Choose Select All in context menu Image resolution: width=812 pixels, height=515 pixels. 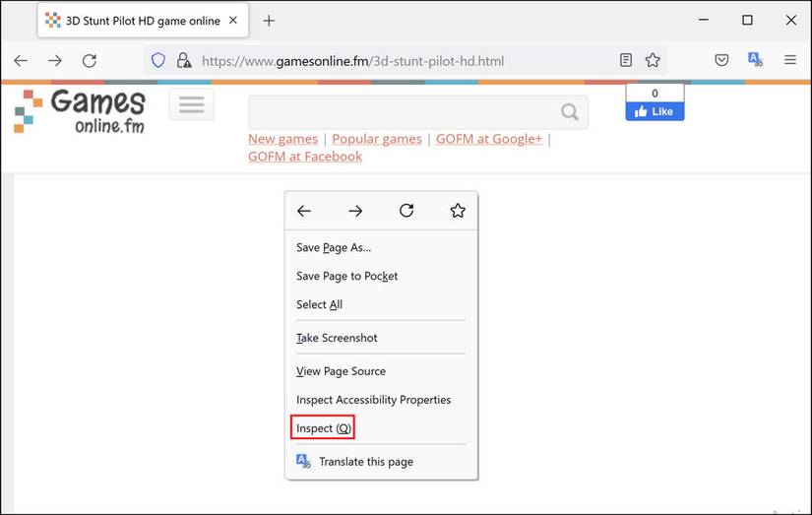click(381, 304)
